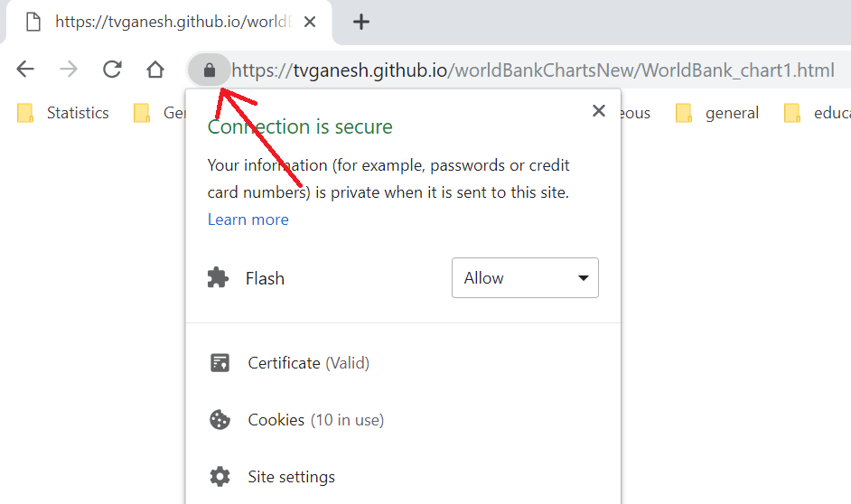Select the tvganesh.github.io browser tab
The image size is (851, 504).
(168, 22)
